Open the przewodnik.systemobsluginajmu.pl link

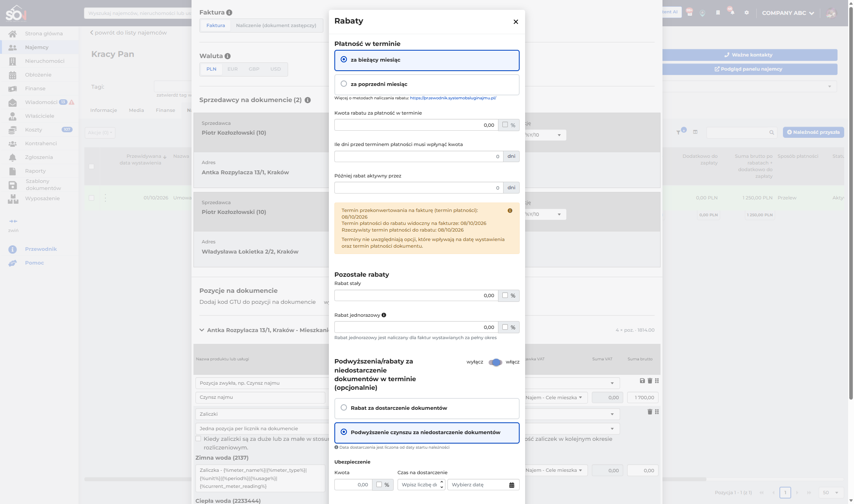[453, 98]
